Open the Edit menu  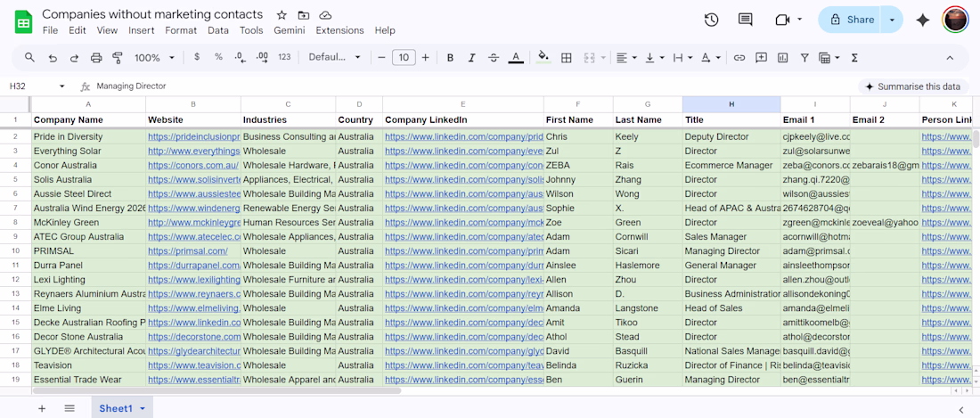tap(78, 30)
